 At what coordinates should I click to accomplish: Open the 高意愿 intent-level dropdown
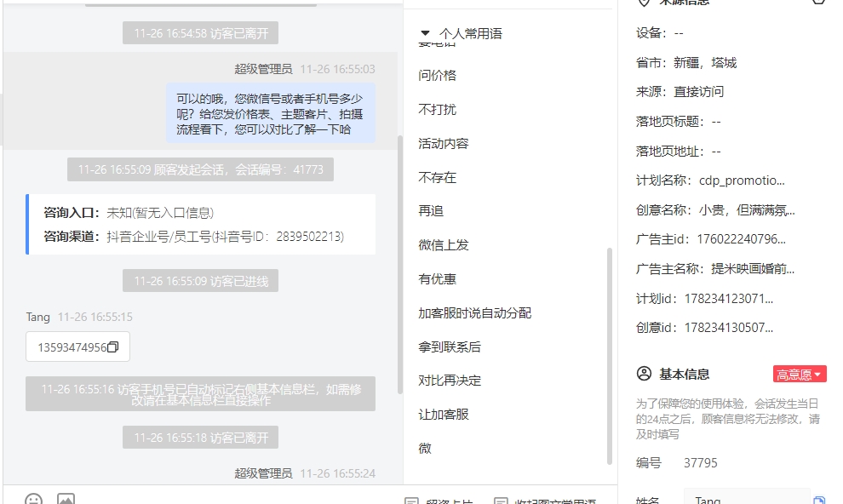[x=800, y=374]
